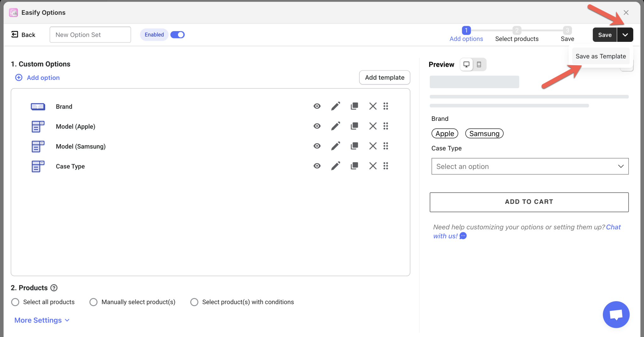Open the products help question mark icon
644x337 pixels.
[x=54, y=287]
